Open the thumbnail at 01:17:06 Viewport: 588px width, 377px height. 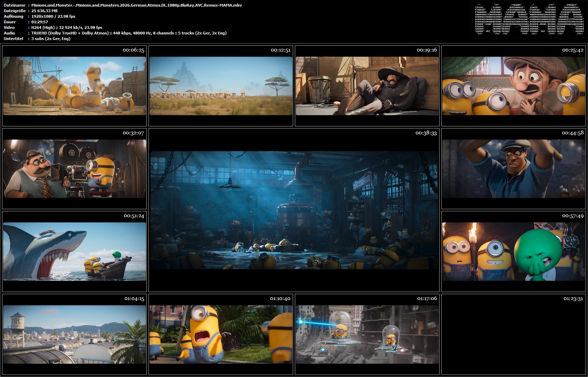(x=367, y=335)
